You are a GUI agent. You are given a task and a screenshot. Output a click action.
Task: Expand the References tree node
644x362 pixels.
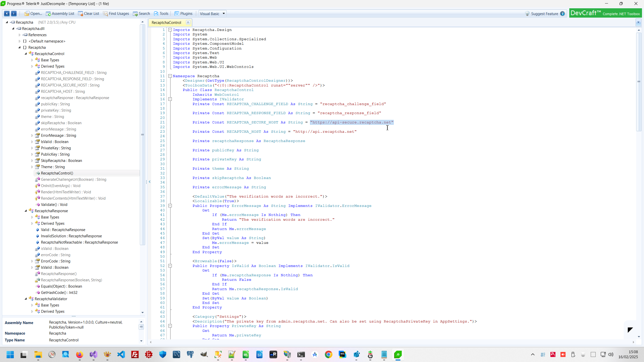click(x=20, y=35)
